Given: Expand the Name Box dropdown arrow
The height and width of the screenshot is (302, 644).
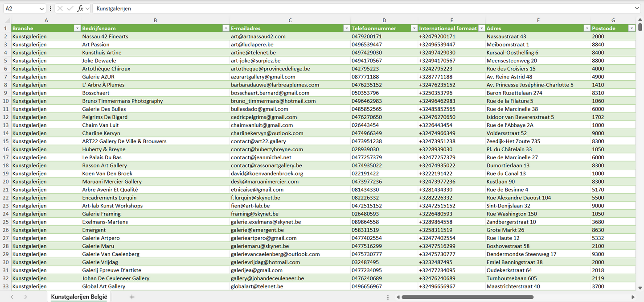Looking at the screenshot, I should tap(41, 8).
